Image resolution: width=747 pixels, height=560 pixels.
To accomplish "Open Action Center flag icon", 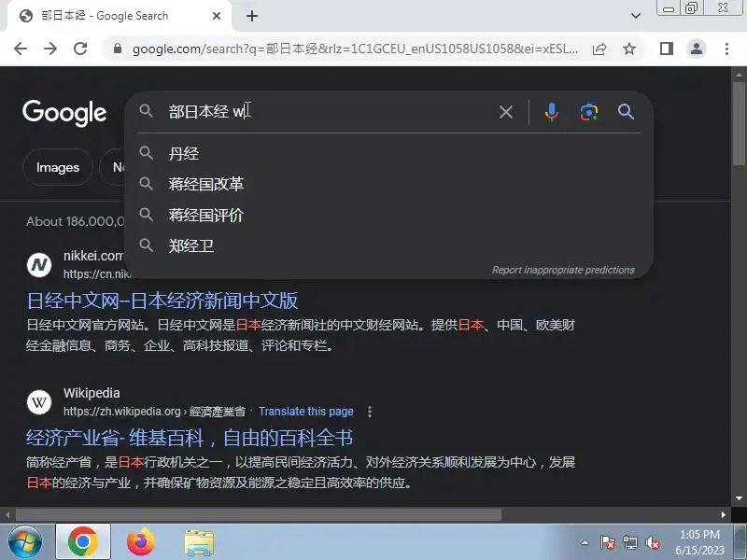I will coord(607,542).
